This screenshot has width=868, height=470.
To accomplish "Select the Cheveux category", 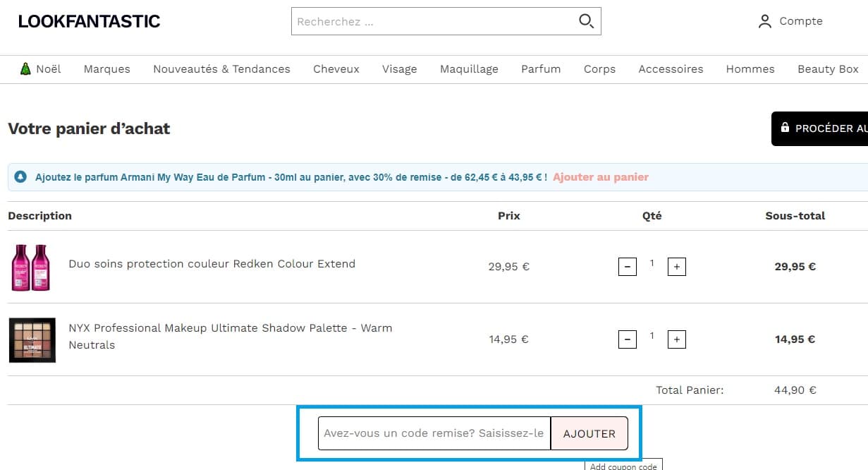I will pos(336,68).
